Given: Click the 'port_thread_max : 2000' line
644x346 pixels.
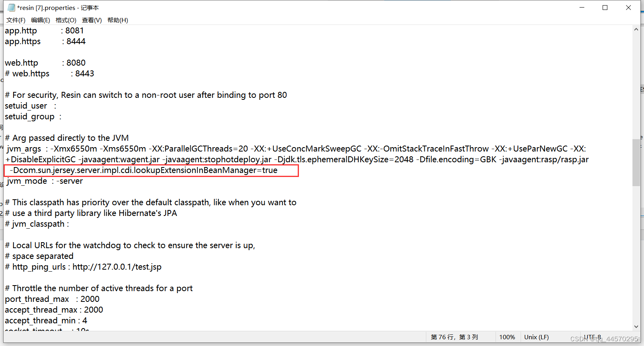Looking at the screenshot, I should point(52,299).
